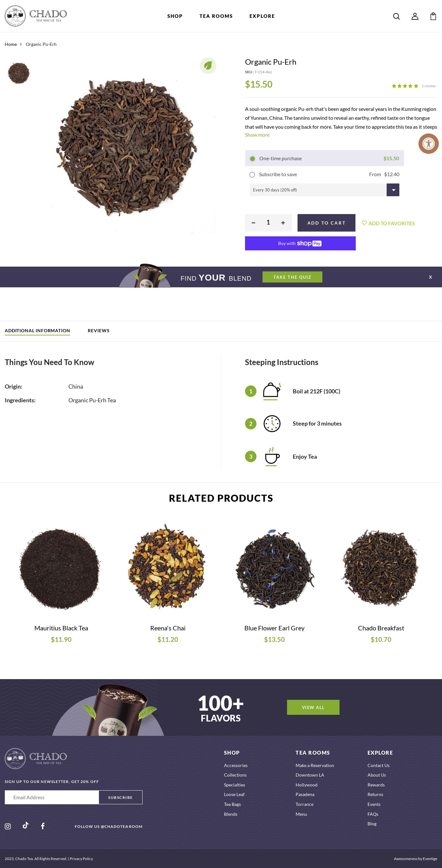
Task: Visit Chado's Facebook page icon
Action: tap(43, 826)
